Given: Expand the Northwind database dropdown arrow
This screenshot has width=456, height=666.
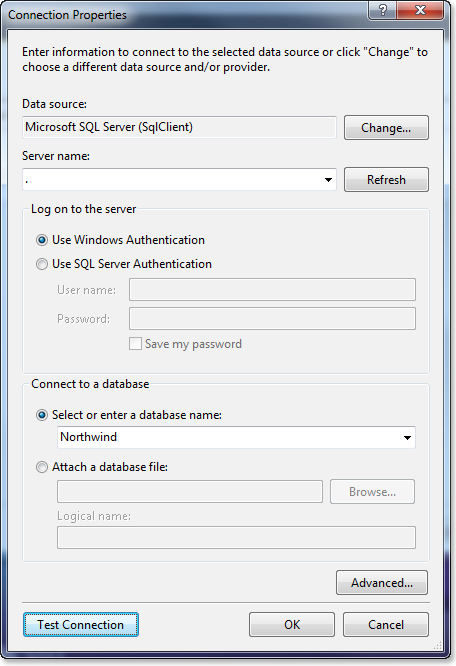Looking at the screenshot, I should click(407, 437).
